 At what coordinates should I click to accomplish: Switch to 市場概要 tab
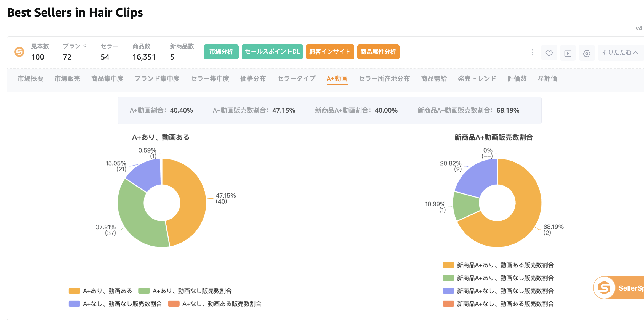[31, 79]
